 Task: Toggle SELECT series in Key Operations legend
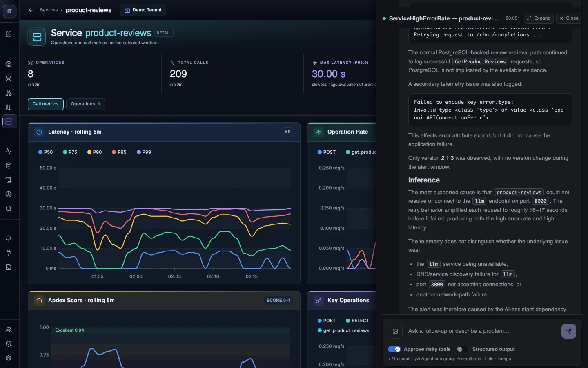(x=357, y=321)
